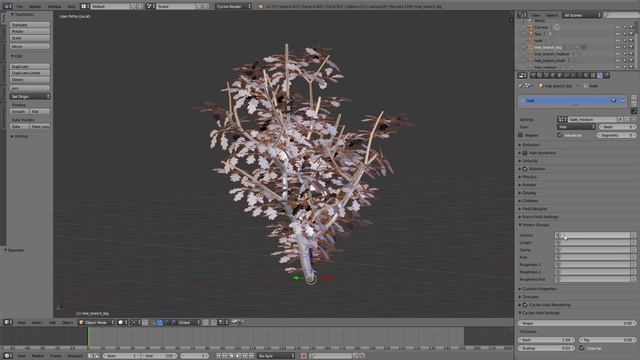Enable the Rotation panel checkbox

[525, 169]
